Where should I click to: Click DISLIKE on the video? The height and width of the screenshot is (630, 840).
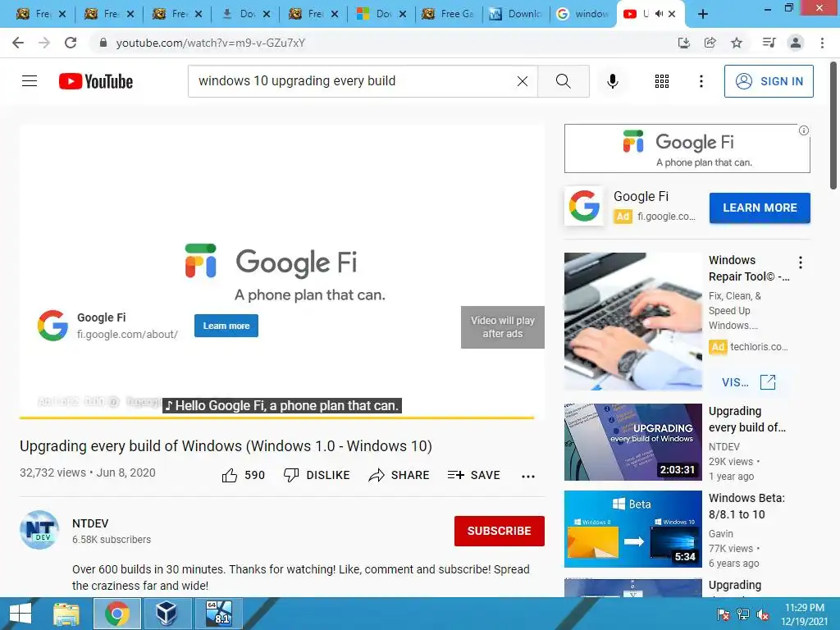[317, 475]
